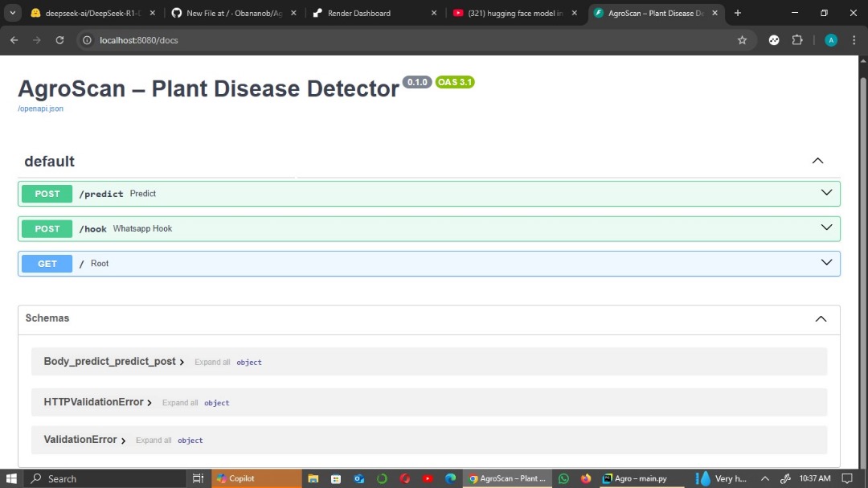Image resolution: width=868 pixels, height=488 pixels.
Task: Open the /openapi.json link
Action: pos(40,109)
